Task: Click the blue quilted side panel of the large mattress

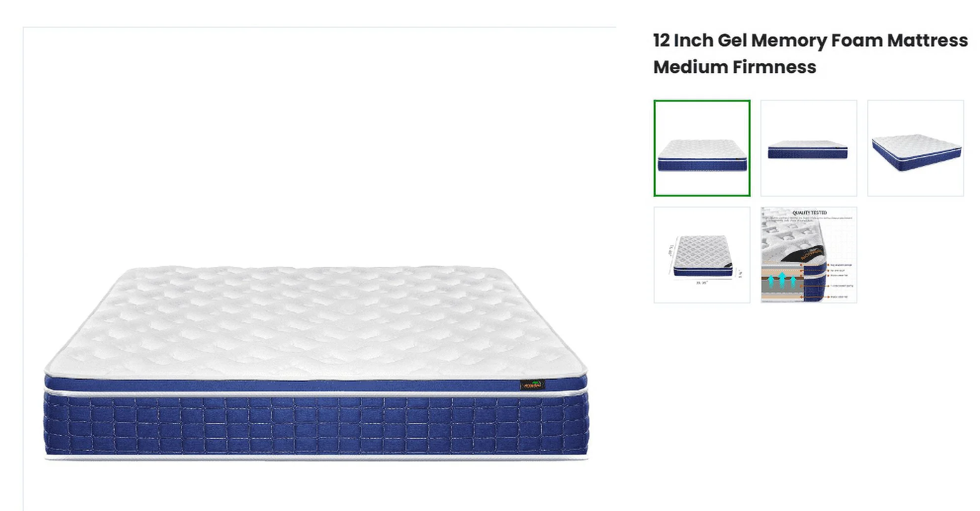Action: point(316,425)
